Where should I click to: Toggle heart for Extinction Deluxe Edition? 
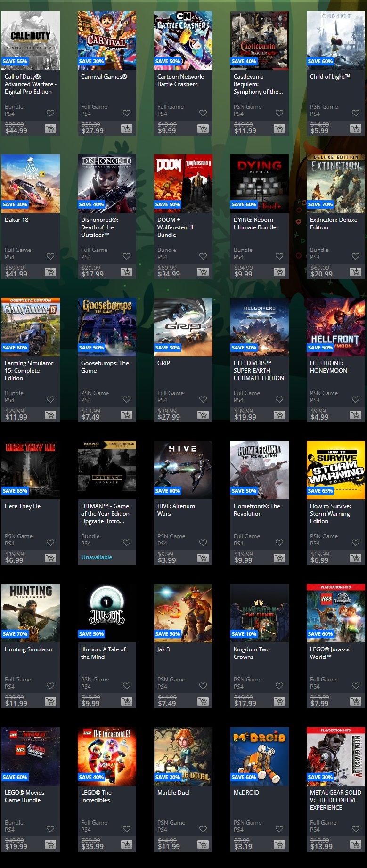[356, 256]
